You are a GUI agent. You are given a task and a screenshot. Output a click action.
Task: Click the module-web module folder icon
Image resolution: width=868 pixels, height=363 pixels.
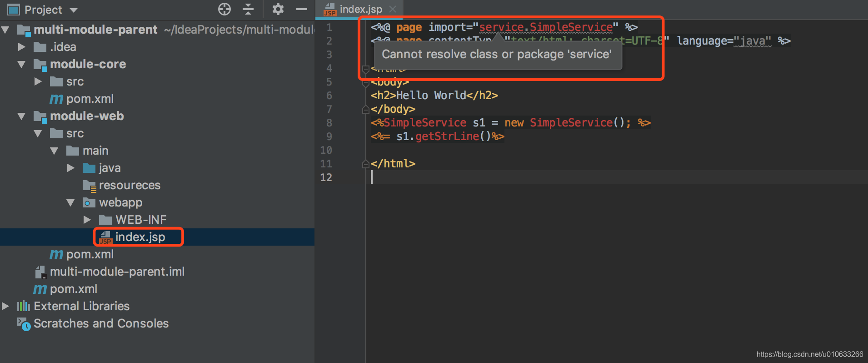coord(40,117)
